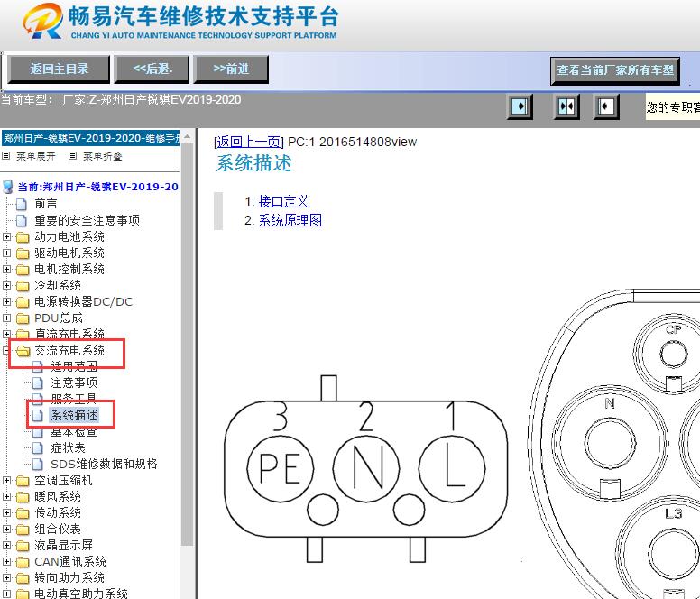The image size is (700, 599).
Task: Click the computer icon beside 当前:郑州日产
Action: [x=7, y=187]
